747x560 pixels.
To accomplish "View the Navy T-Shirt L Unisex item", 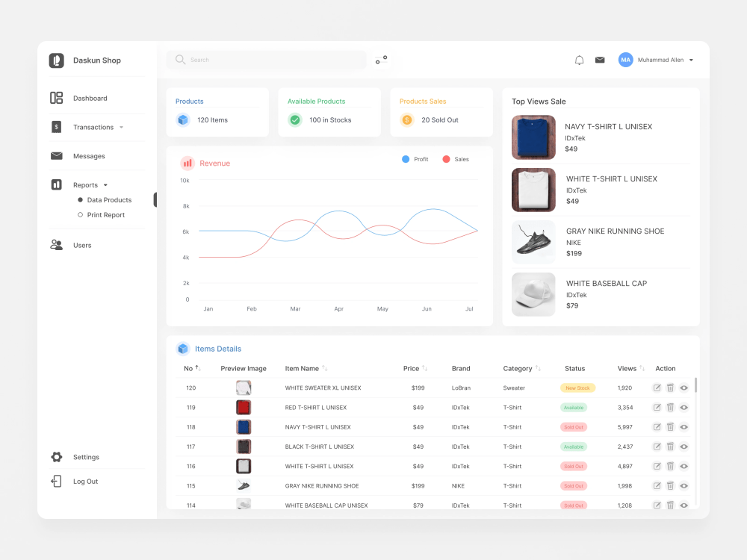I will pyautogui.click(x=684, y=427).
